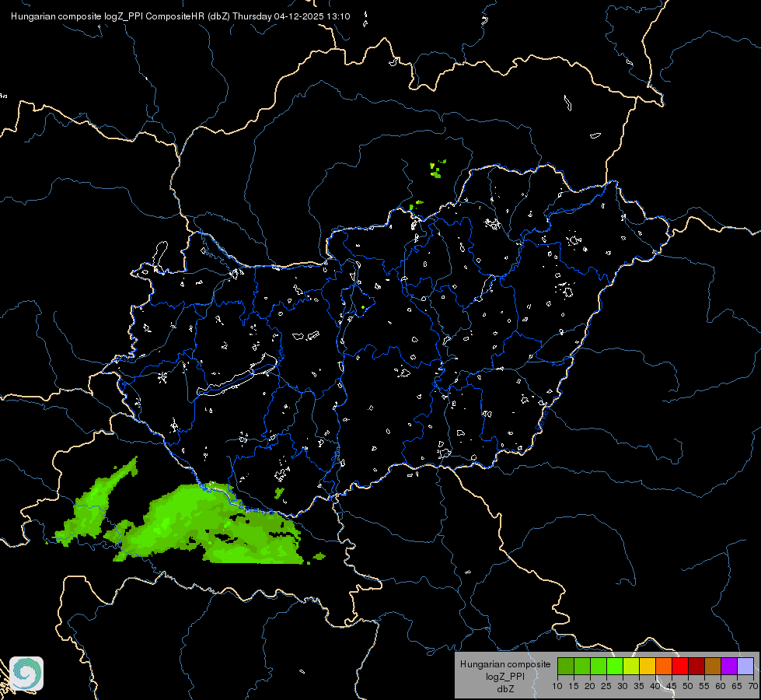
Task: Select the 45-50 dBZ red swatch
Action: point(680,666)
